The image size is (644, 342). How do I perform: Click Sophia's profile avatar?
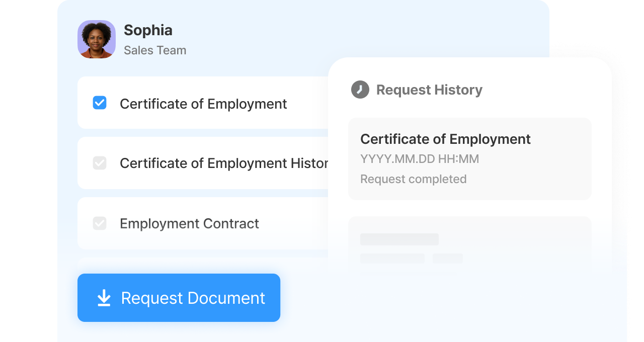click(97, 39)
